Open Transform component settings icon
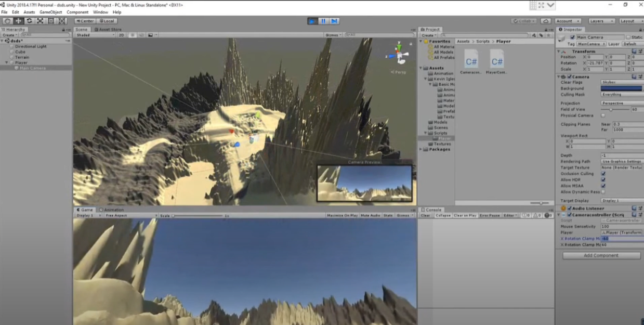The image size is (644, 325). pyautogui.click(x=640, y=51)
